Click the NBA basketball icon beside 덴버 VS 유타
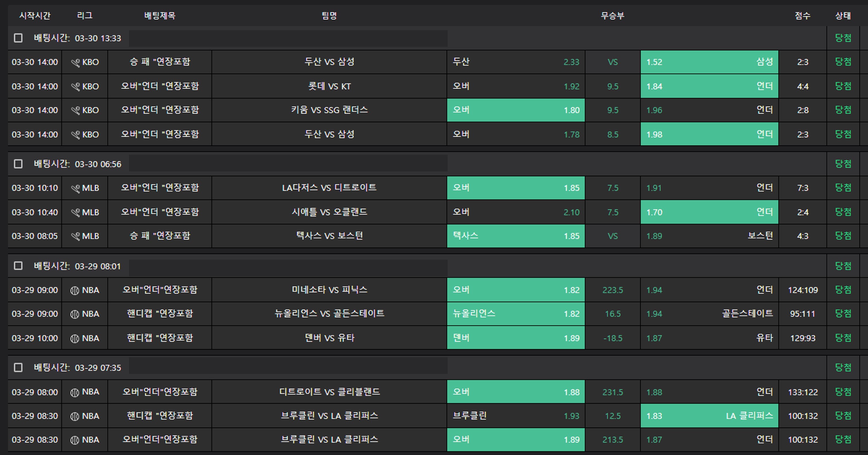Image resolution: width=868 pixels, height=455 pixels. point(75,338)
